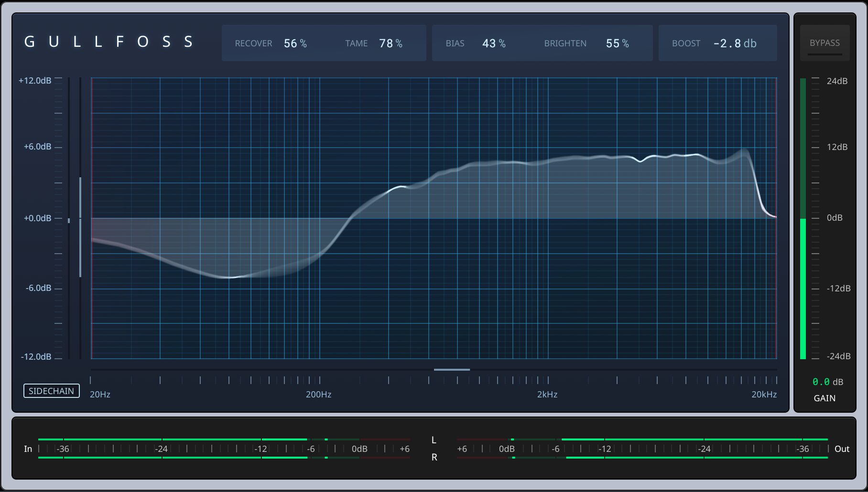Viewport: 868px width, 492px height.
Task: Click the frequency range scrollbar handle
Action: pyautogui.click(x=452, y=370)
